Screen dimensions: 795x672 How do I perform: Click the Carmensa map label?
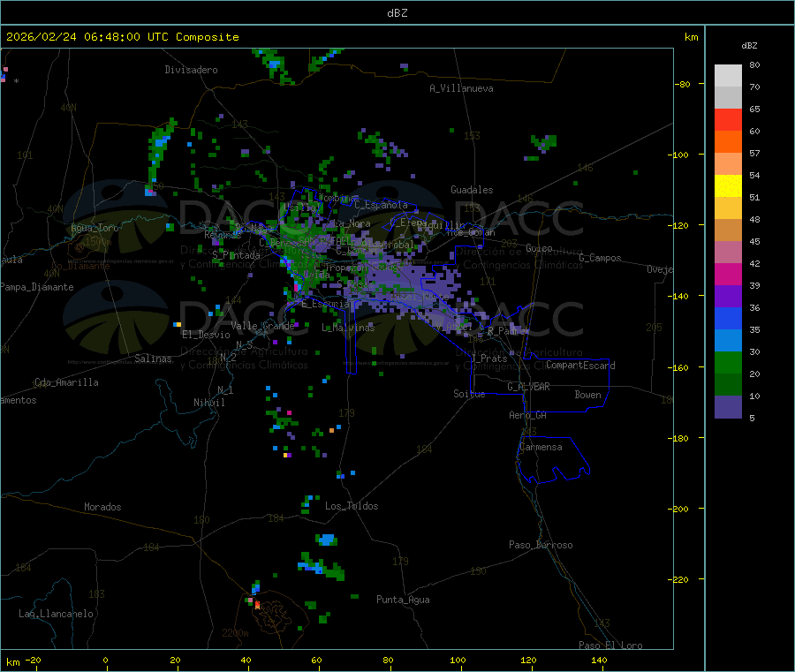pos(541,447)
